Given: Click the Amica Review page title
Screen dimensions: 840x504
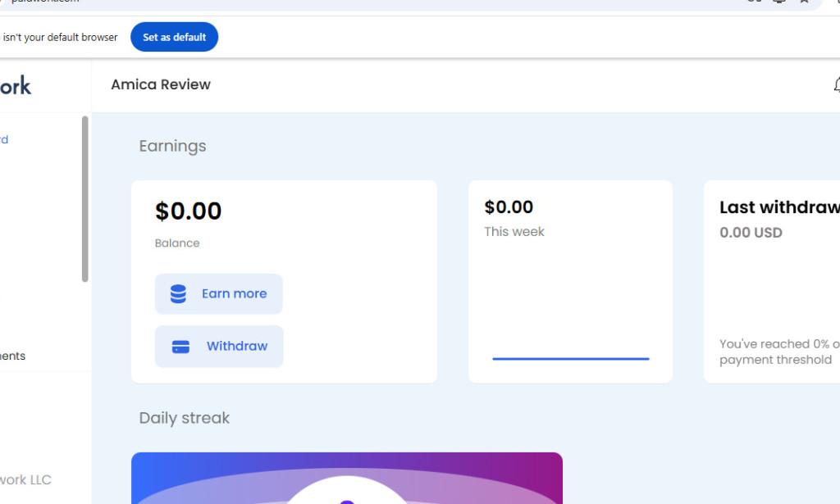Looking at the screenshot, I should (x=161, y=84).
